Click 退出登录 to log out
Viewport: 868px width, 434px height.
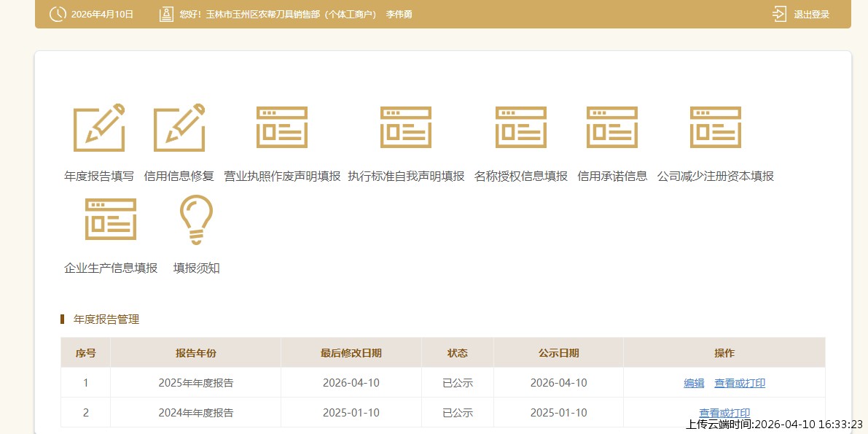(811, 14)
